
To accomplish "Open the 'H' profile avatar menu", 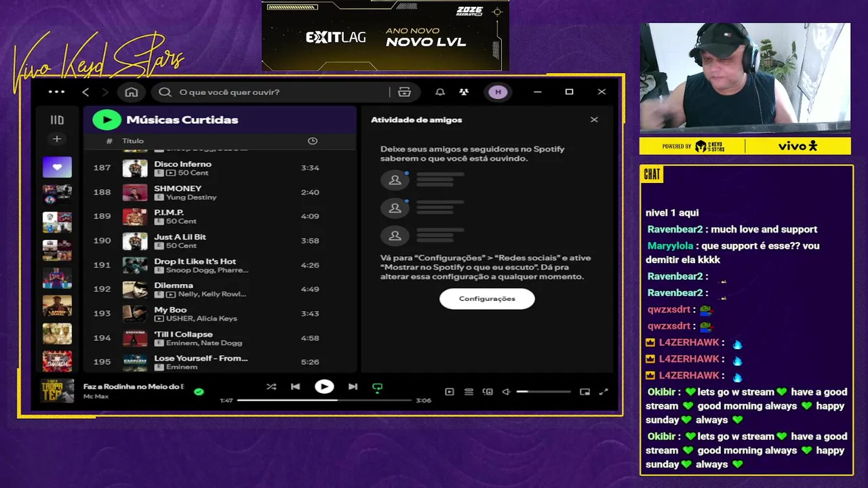I will click(498, 92).
